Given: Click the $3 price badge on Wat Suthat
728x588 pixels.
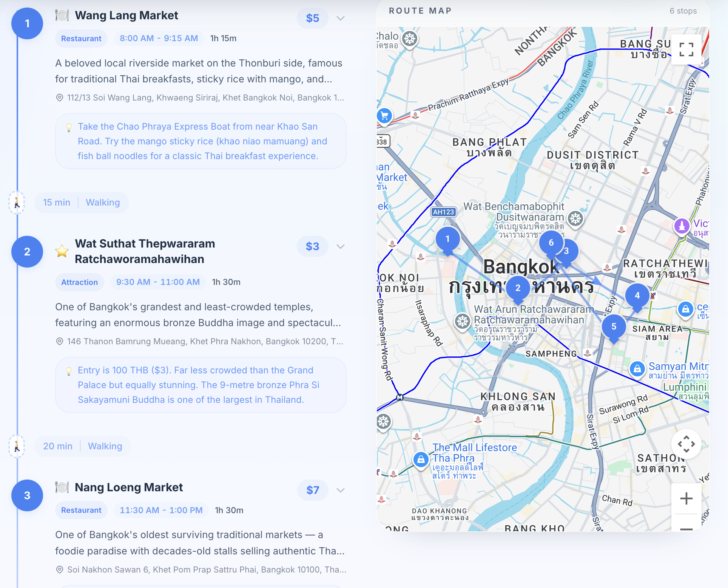Looking at the screenshot, I should 312,246.
